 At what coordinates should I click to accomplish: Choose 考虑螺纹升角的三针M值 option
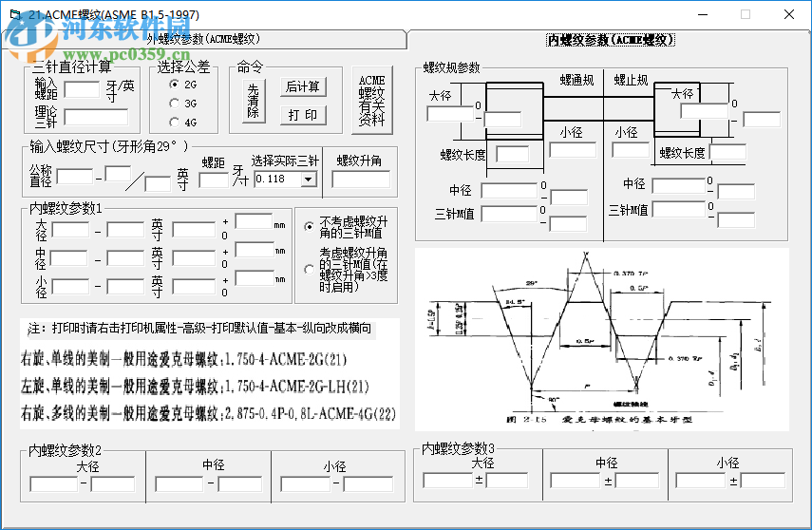pos(310,270)
